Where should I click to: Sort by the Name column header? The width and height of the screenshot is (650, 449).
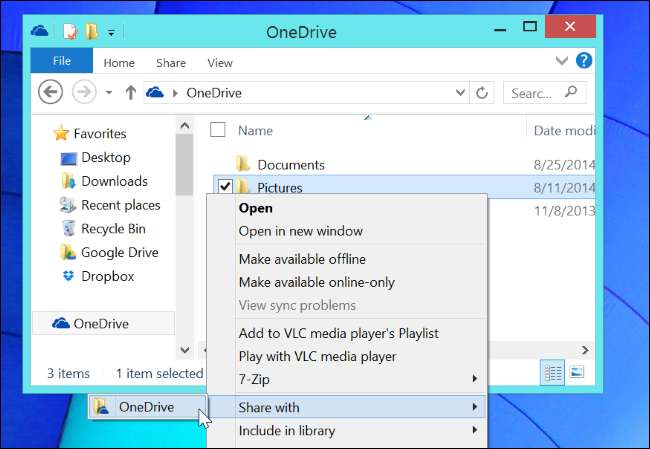pos(255,131)
